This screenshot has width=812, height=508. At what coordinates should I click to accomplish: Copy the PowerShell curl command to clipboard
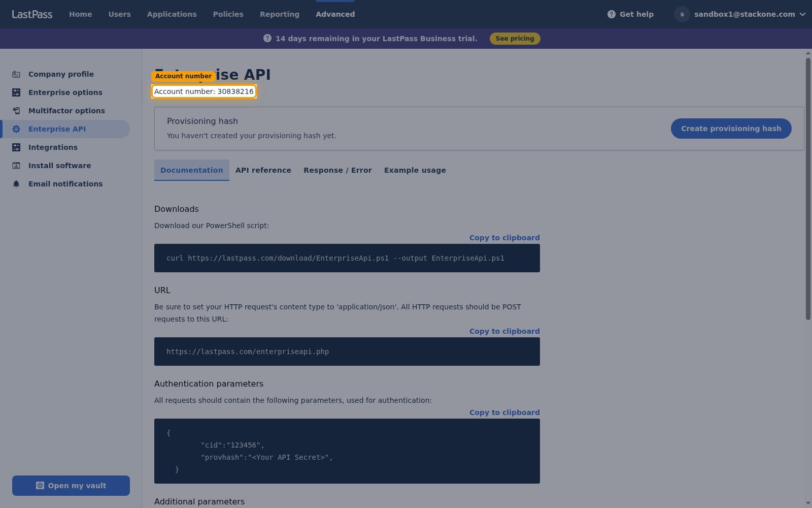[504, 238]
